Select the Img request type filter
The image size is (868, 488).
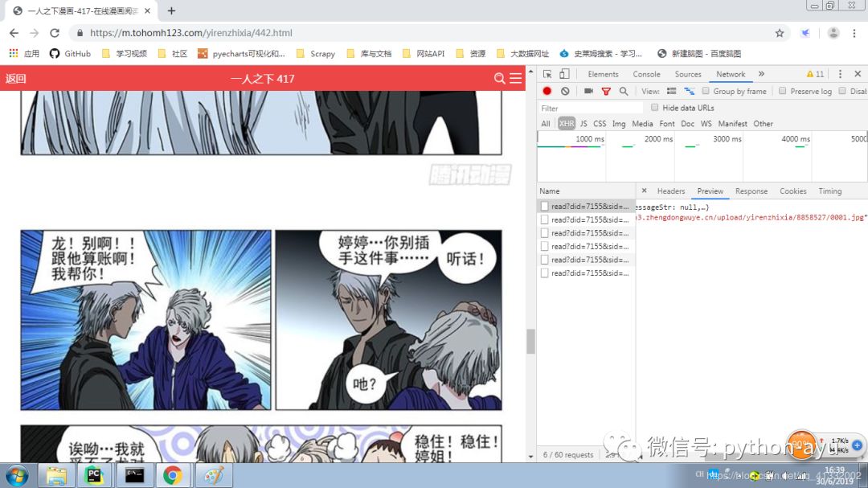(x=619, y=124)
